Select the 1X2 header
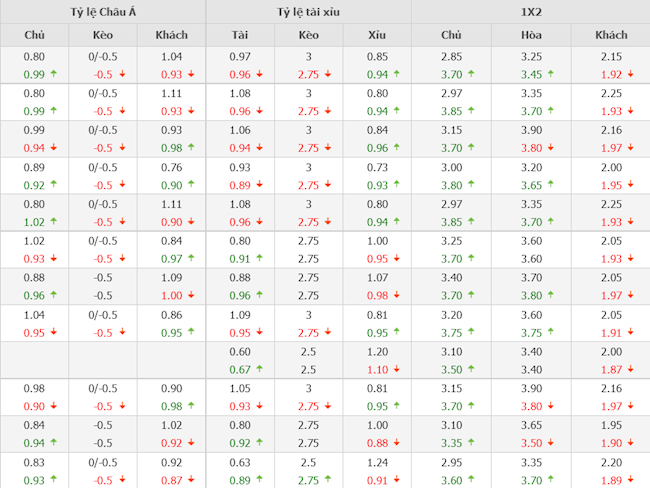This screenshot has width=650, height=489. pos(530,12)
